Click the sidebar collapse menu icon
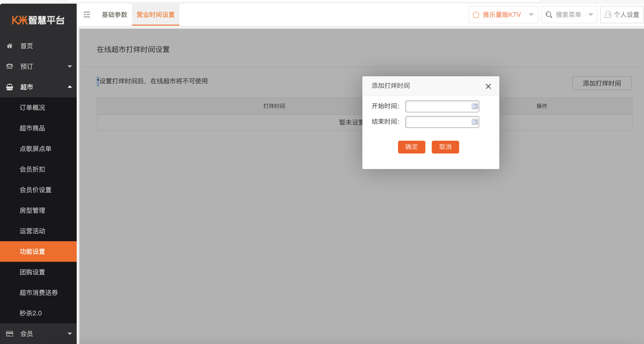644x344 pixels. pos(87,15)
